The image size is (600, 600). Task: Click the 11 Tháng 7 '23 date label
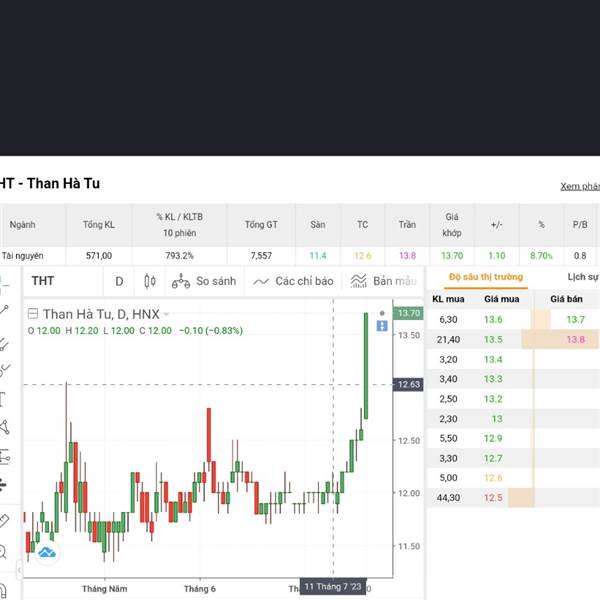pyautogui.click(x=333, y=587)
